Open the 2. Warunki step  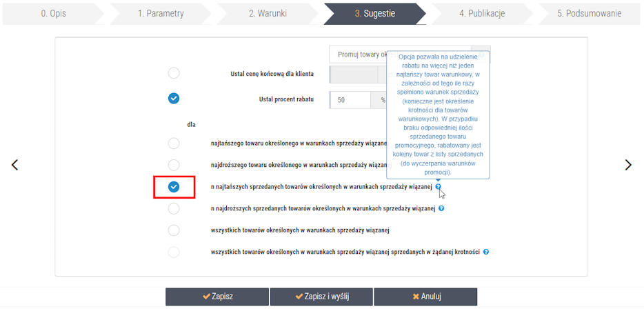pos(268,13)
